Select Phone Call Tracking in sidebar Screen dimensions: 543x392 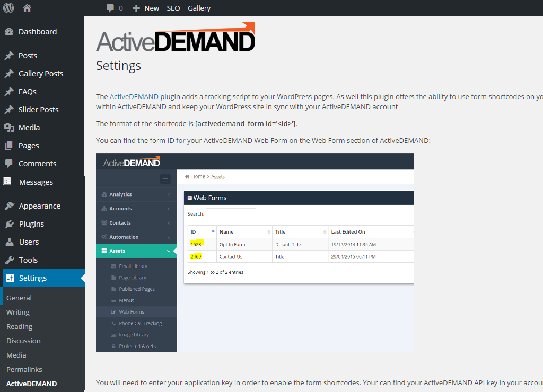point(140,323)
